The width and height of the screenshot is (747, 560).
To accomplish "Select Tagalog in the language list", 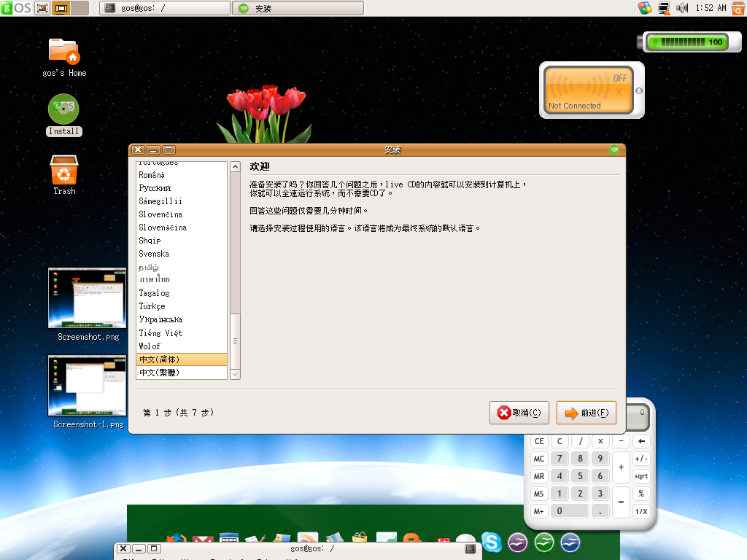I will pyautogui.click(x=182, y=293).
